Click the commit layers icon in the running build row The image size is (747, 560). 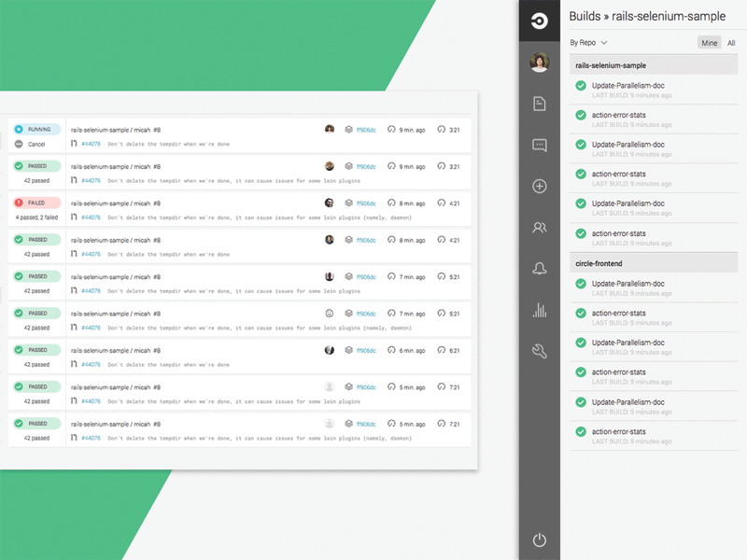click(348, 129)
